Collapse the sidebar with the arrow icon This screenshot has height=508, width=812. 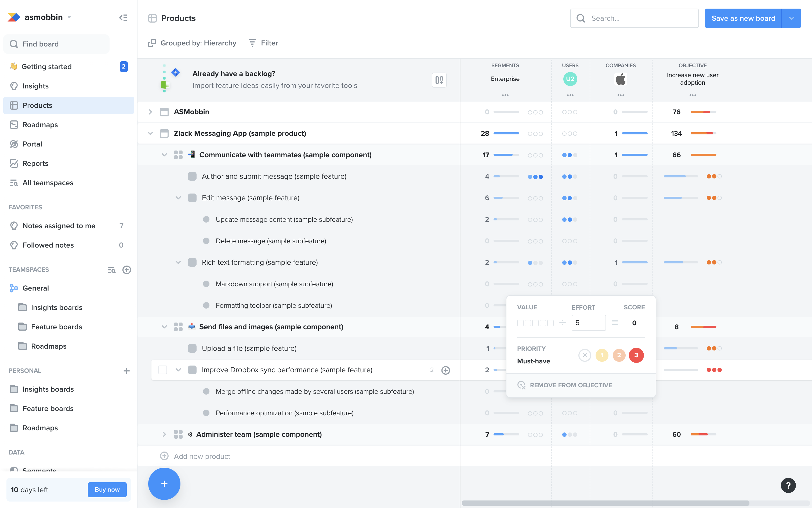pyautogui.click(x=123, y=17)
